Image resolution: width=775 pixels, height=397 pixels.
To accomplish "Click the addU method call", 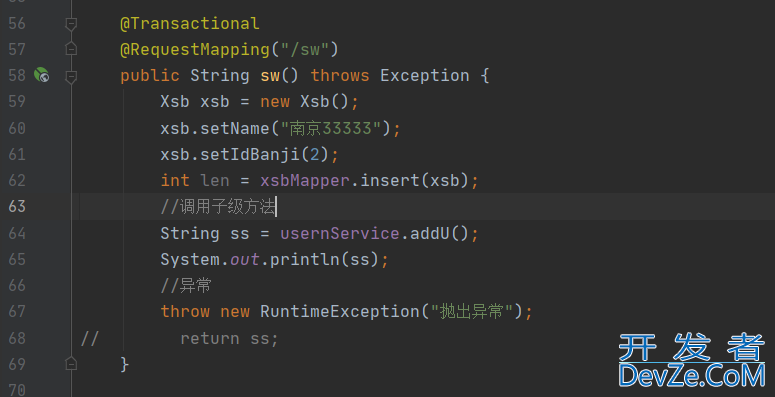I will click(429, 233).
